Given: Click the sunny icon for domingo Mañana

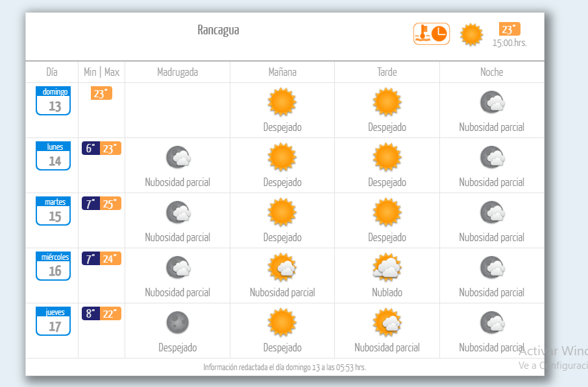Looking at the screenshot, I should pyautogui.click(x=282, y=102).
